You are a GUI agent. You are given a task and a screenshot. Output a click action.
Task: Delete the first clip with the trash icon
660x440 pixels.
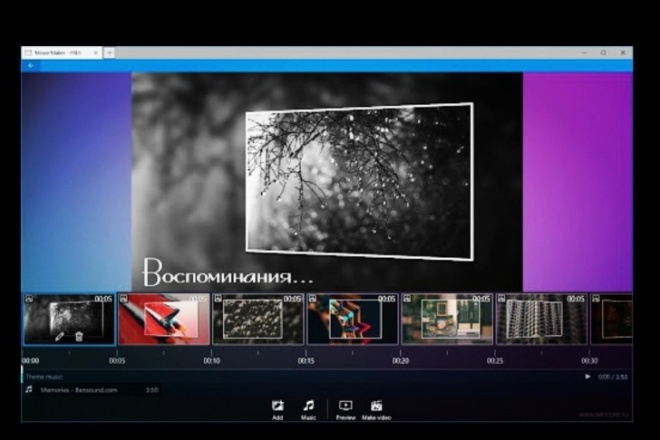tap(79, 336)
